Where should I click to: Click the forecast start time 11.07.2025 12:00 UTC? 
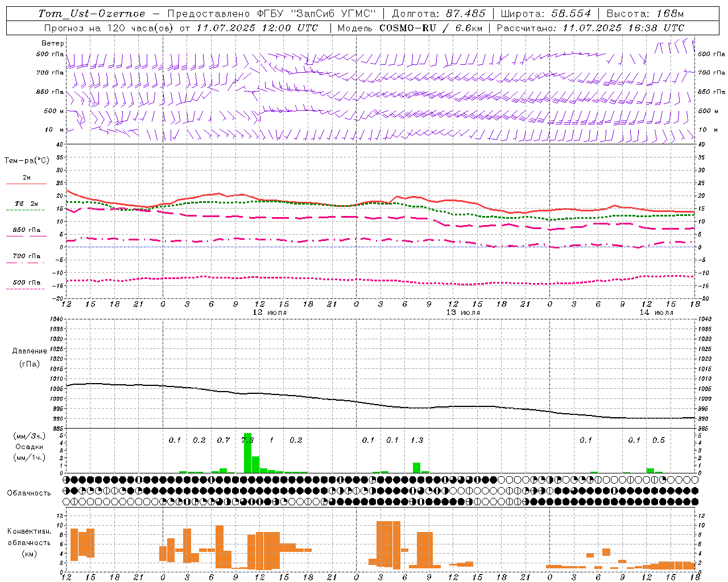pyautogui.click(x=257, y=28)
